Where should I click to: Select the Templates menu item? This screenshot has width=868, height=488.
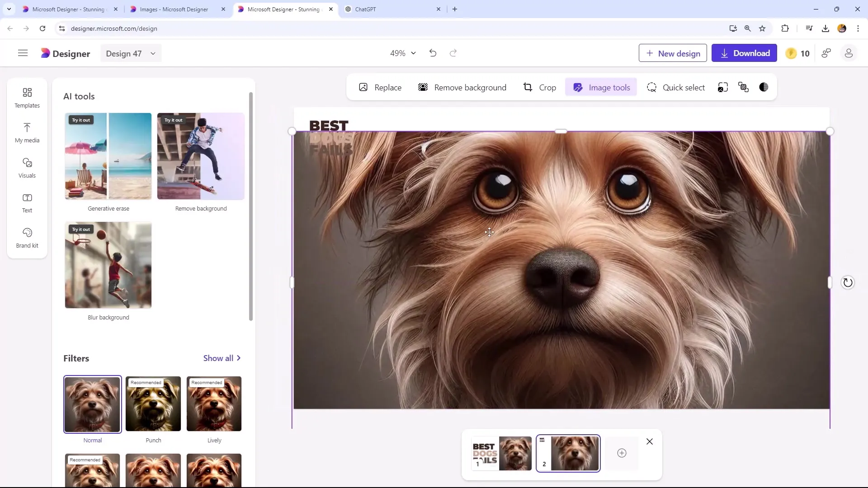(27, 97)
